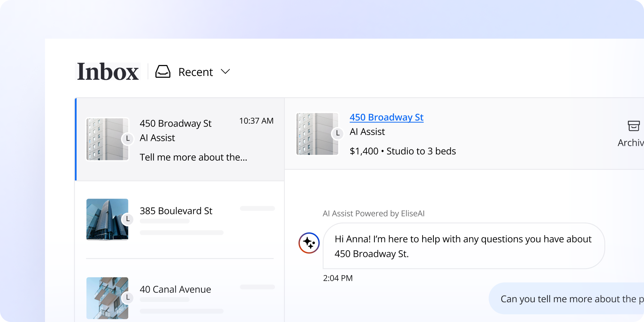Click the 385 Boulevard St building thumbnail
This screenshot has height=322, width=644.
(107, 219)
